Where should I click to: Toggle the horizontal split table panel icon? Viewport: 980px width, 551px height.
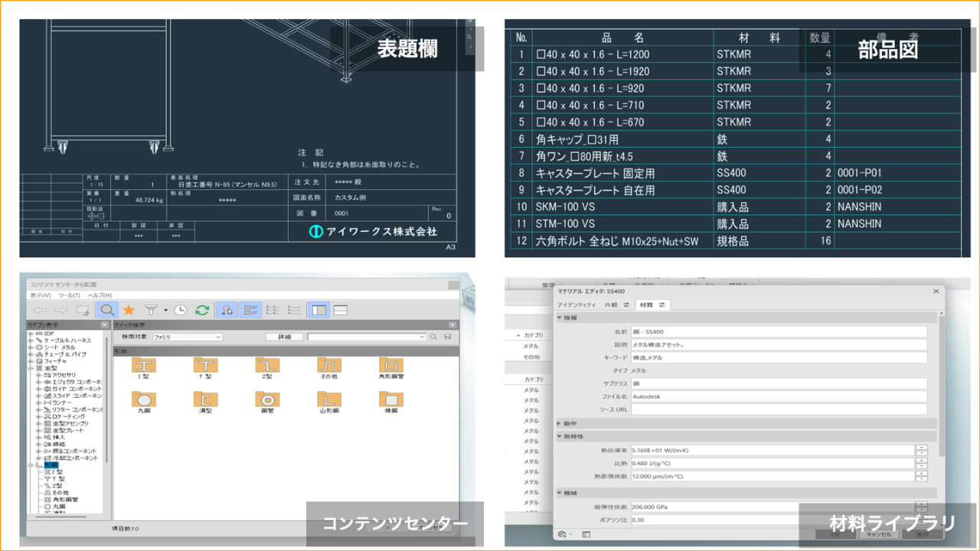341,310
